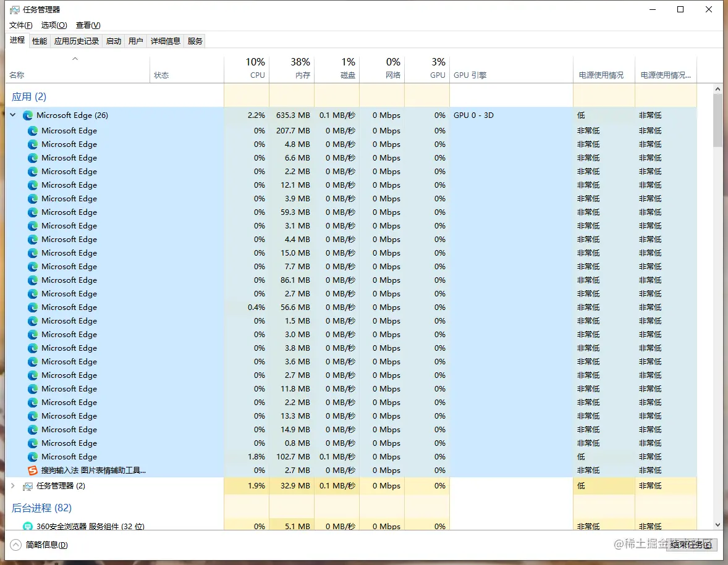Sort by the 磁盘 column header
Screen dimensions: 728x565
pos(337,70)
